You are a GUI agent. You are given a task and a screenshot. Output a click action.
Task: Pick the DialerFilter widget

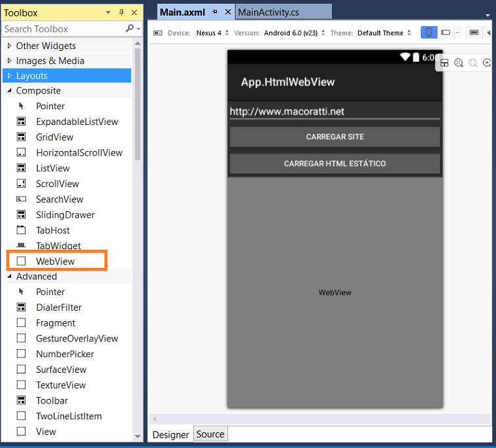coord(59,307)
